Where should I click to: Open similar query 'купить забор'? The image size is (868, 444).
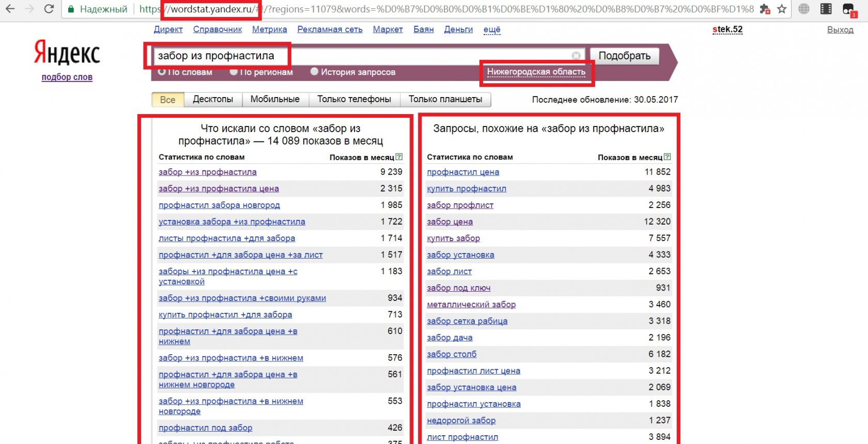point(453,238)
